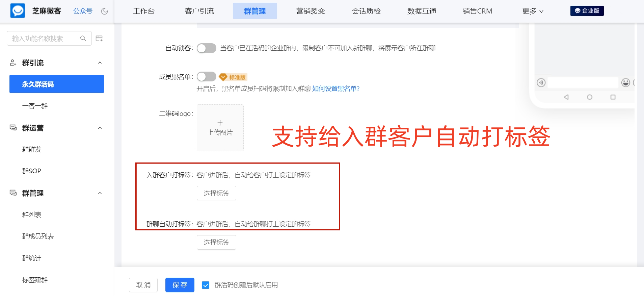Click the 取消 button
Image resolution: width=644 pixels, height=302 pixels.
pyautogui.click(x=143, y=285)
